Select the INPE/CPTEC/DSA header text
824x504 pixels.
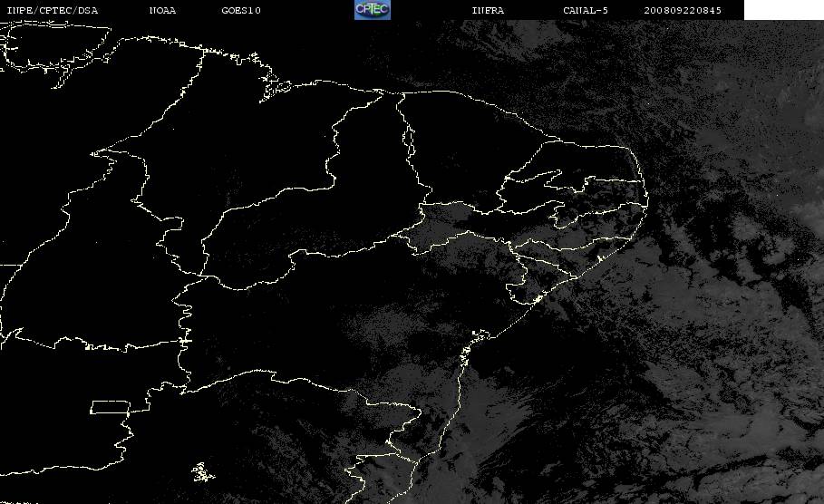click(x=52, y=11)
